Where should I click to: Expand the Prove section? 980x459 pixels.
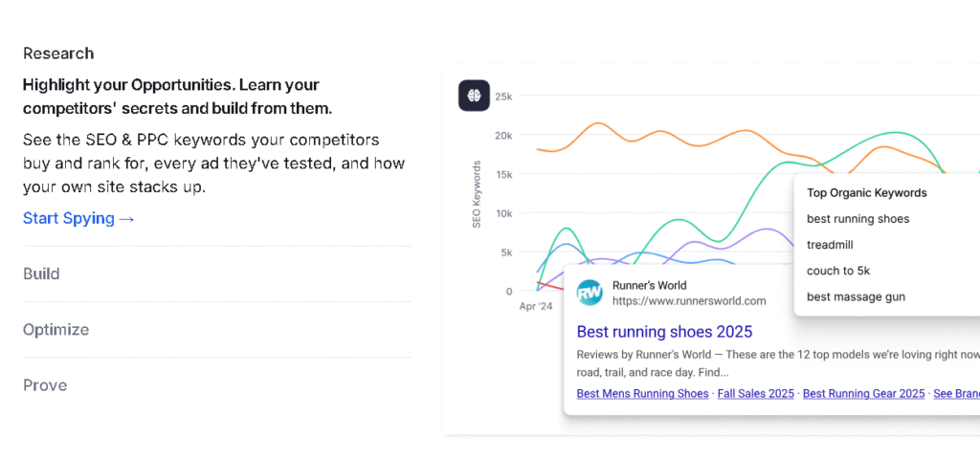pyautogui.click(x=45, y=385)
